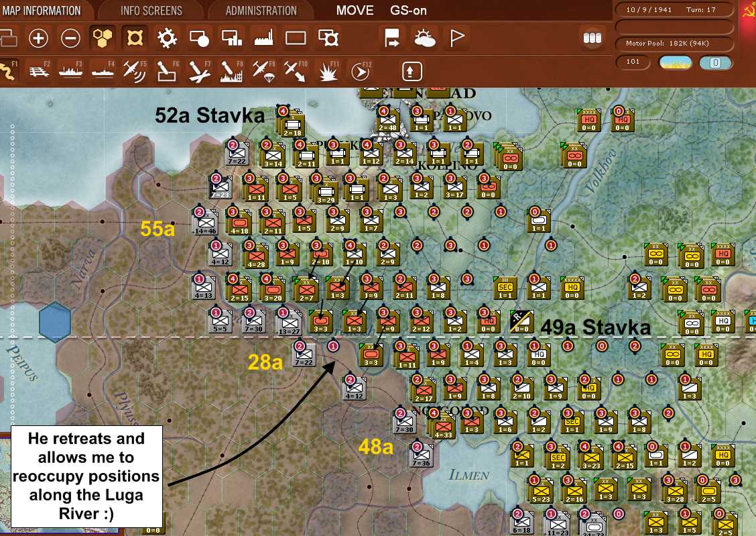Image resolution: width=756 pixels, height=536 pixels.
Task: Click the highlighted blue hex near Peipus
Action: (x=55, y=322)
